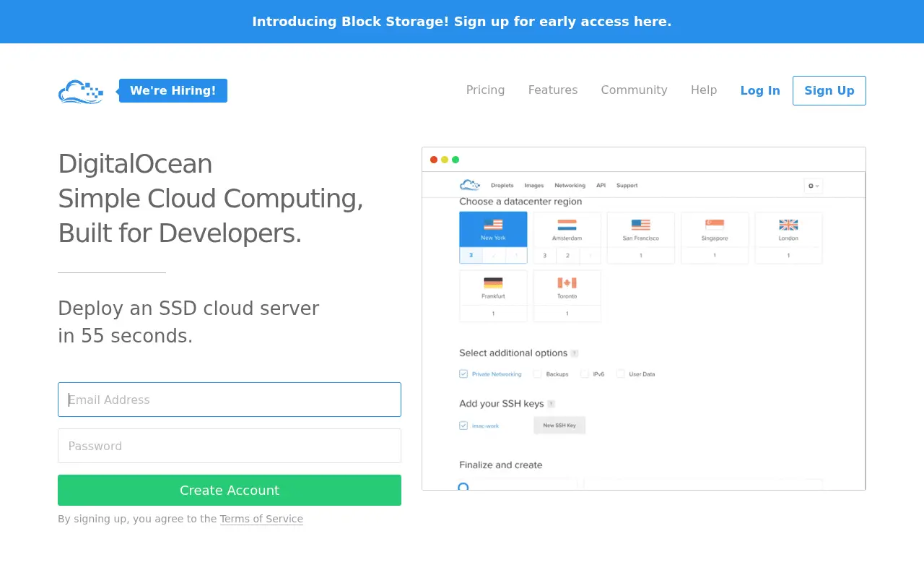Viewport: 924px width, 578px height.
Task: Tick the IPv6 checkbox
Action: 585,374
